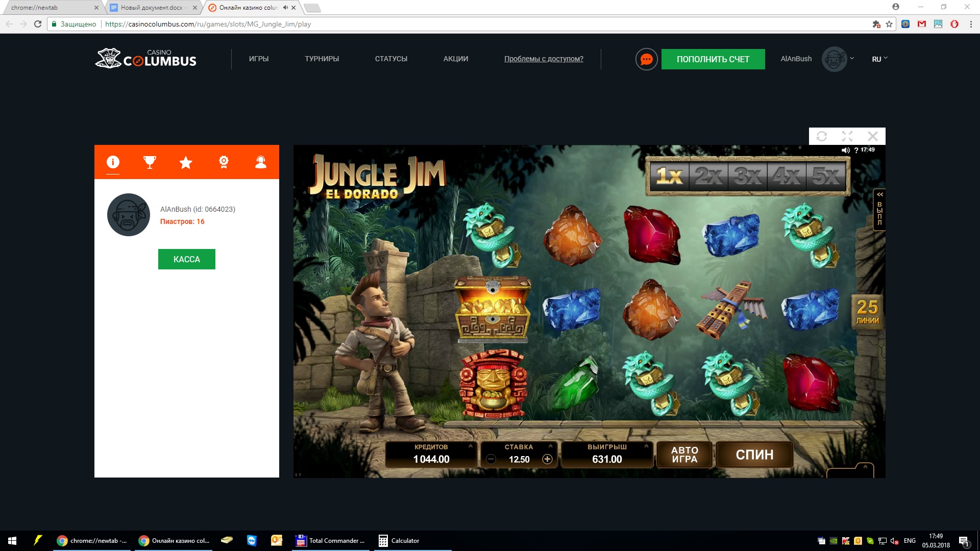Open TeamViewer taskbar icon
The width and height of the screenshot is (980, 551).
(252, 541)
